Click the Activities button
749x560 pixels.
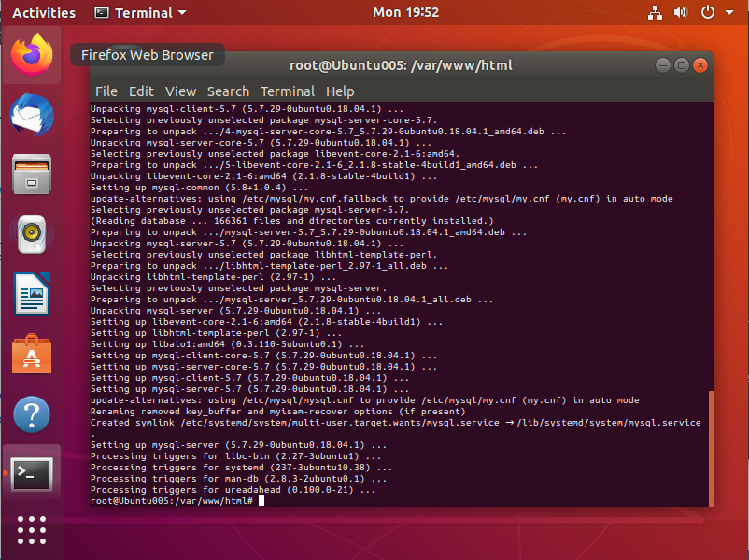tap(44, 12)
